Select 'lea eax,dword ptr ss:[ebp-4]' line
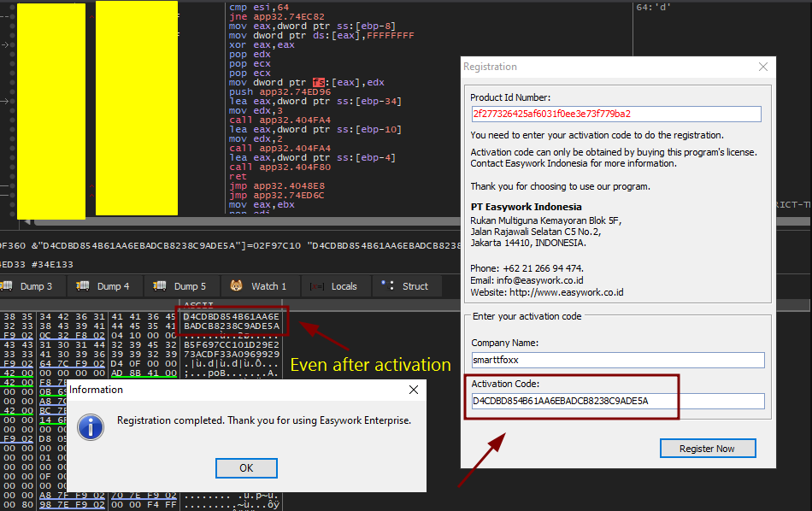The image size is (812, 511). (x=312, y=158)
